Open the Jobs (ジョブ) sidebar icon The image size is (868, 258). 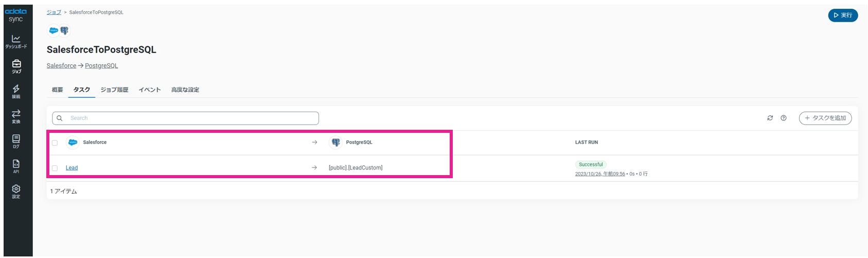(16, 66)
